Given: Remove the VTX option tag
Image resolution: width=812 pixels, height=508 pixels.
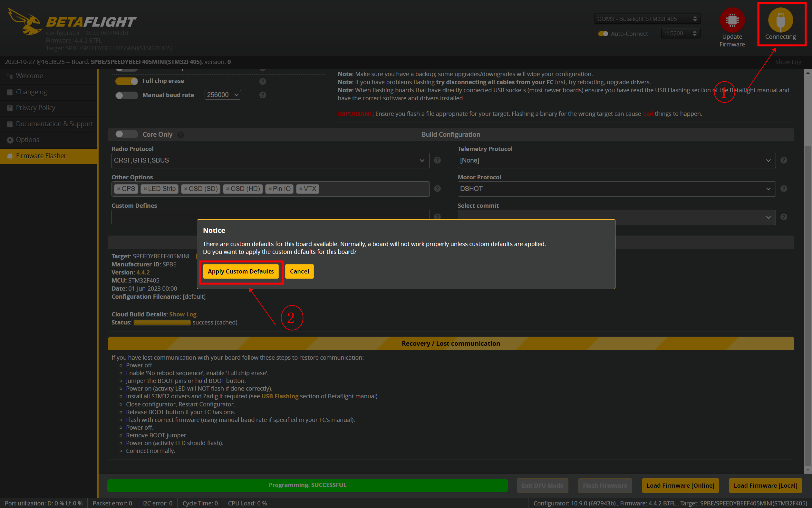Looking at the screenshot, I should click(301, 189).
